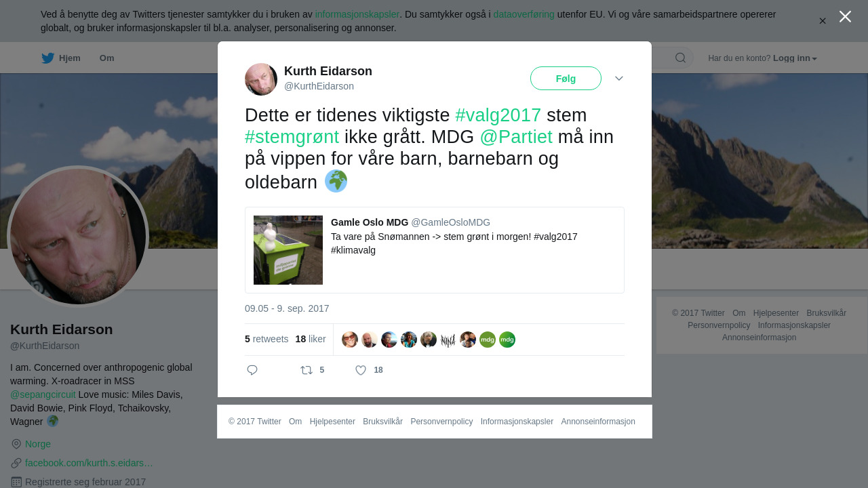Open the Logg inn dropdown
The height and width of the screenshot is (488, 868).
tap(795, 58)
